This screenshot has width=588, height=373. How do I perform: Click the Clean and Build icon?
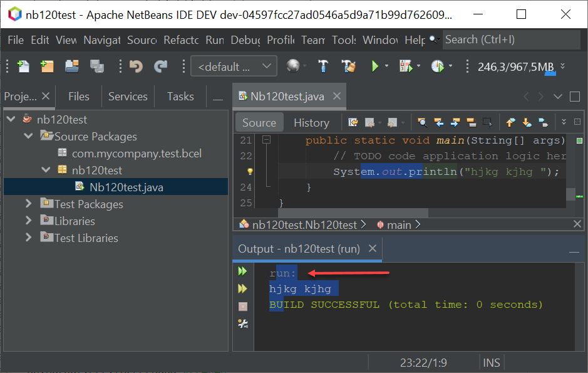(348, 66)
